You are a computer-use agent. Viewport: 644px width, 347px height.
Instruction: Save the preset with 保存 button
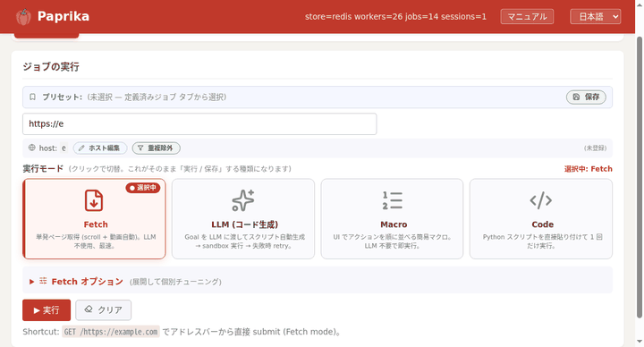point(586,97)
